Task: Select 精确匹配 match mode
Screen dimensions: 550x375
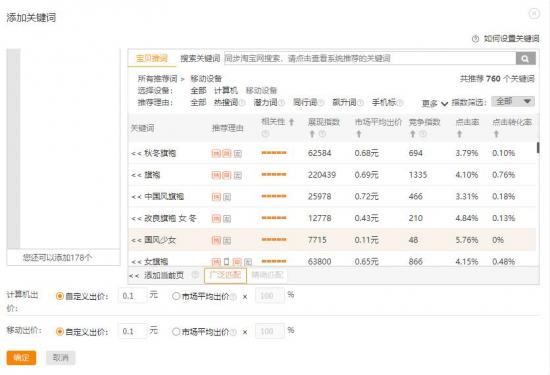Action: click(x=267, y=275)
